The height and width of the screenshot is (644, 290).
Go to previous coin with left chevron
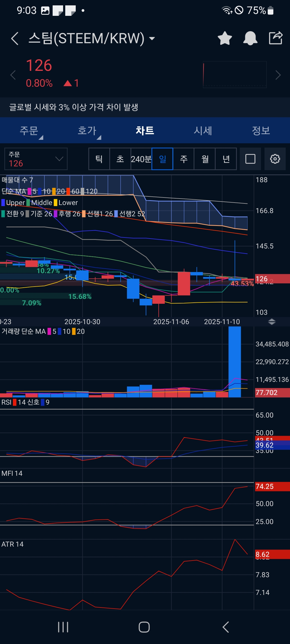pos(13,75)
